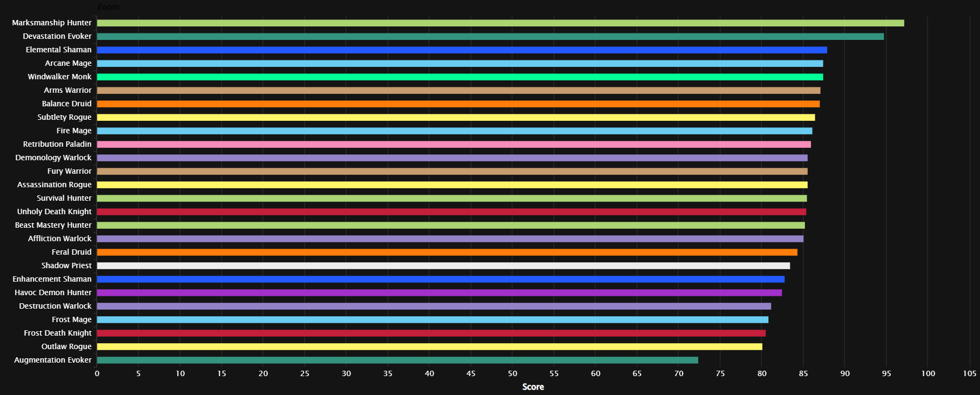Click the 'Outlaw Rogue' axis label
Image resolution: width=980 pixels, height=395 pixels.
(66, 346)
